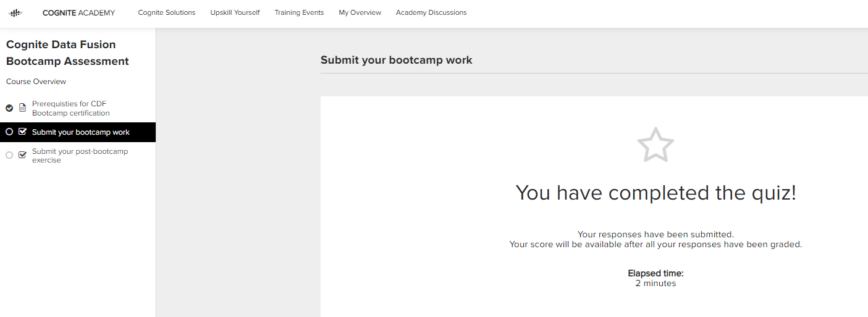
Task: Click the score will be available text
Action: point(655,244)
